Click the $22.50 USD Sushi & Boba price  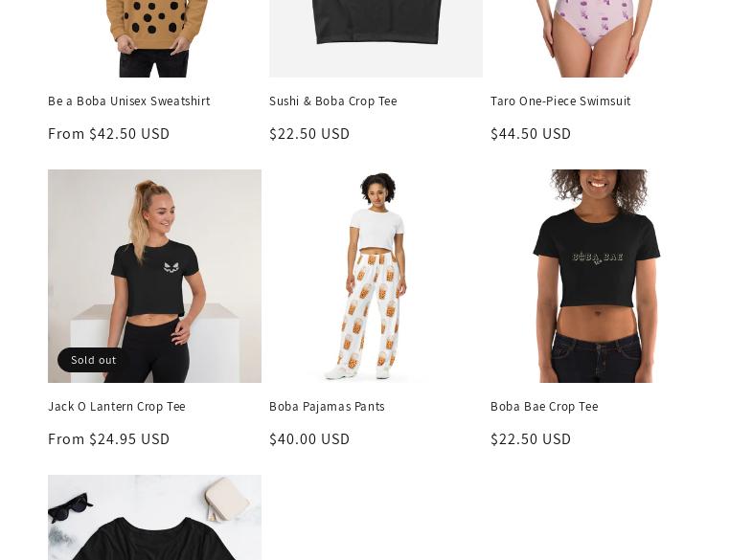(309, 134)
